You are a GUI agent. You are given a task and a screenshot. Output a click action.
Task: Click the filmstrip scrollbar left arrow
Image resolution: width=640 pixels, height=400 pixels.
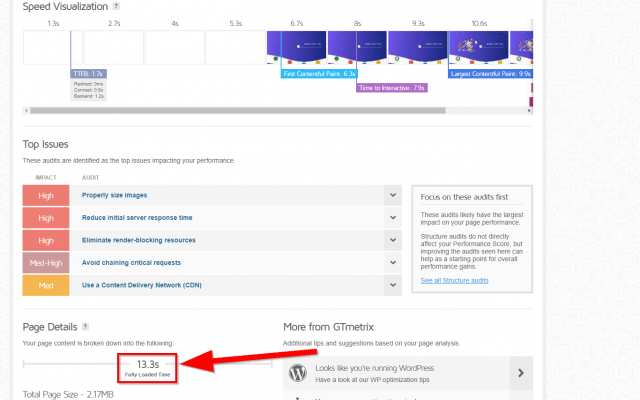[26, 111]
